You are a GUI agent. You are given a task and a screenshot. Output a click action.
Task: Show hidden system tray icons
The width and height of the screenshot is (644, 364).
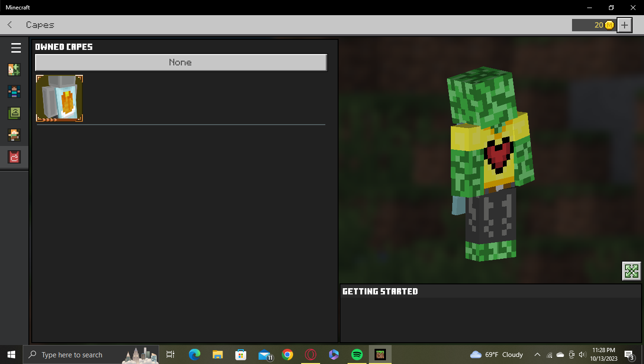[537, 355]
